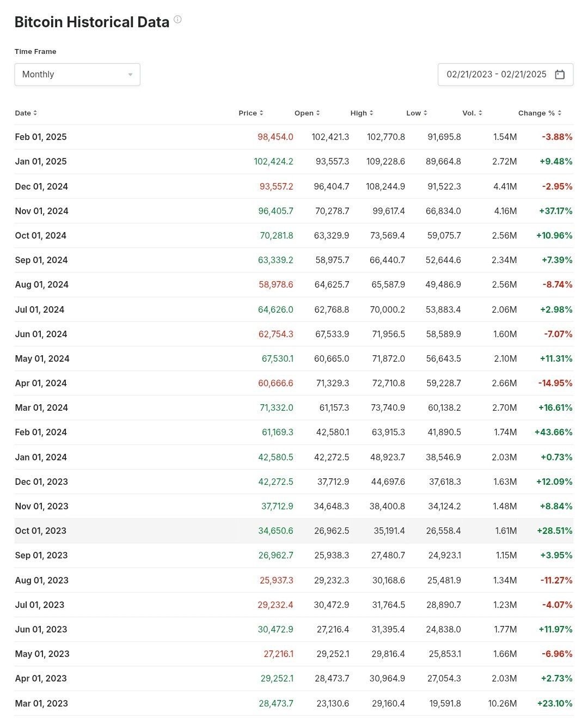
Task: Select the Feb 01, 2025 row date
Action: tap(41, 137)
